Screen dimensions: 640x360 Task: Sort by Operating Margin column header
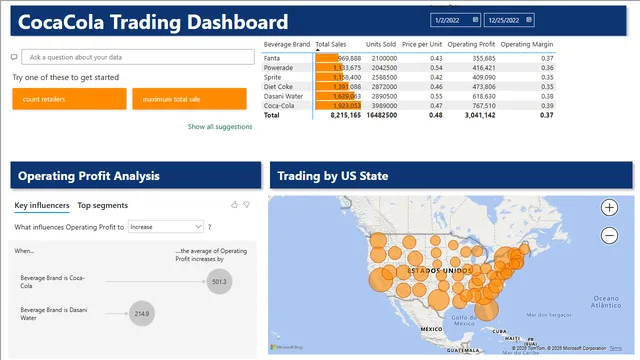click(x=527, y=44)
